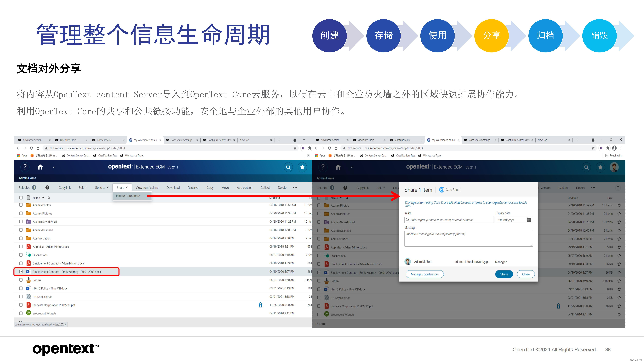The image size is (644, 362).
Task: Click the Invite name or email field
Action: click(449, 220)
